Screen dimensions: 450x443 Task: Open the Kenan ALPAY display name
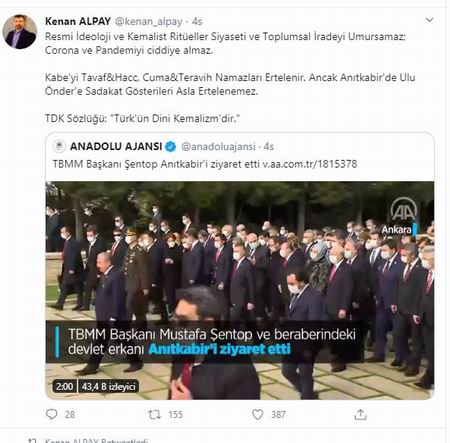tap(78, 21)
